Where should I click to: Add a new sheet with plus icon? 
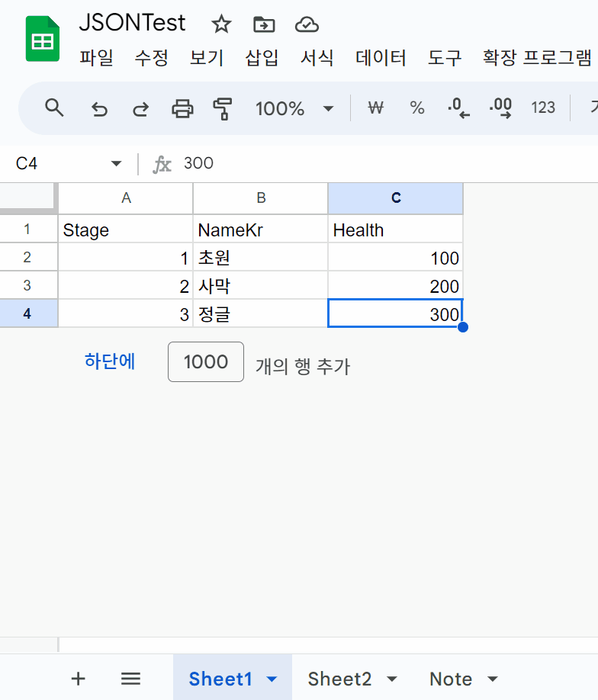coord(78,679)
